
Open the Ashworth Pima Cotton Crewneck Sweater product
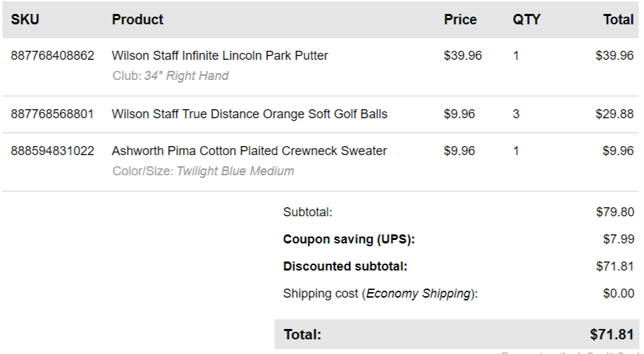point(249,151)
